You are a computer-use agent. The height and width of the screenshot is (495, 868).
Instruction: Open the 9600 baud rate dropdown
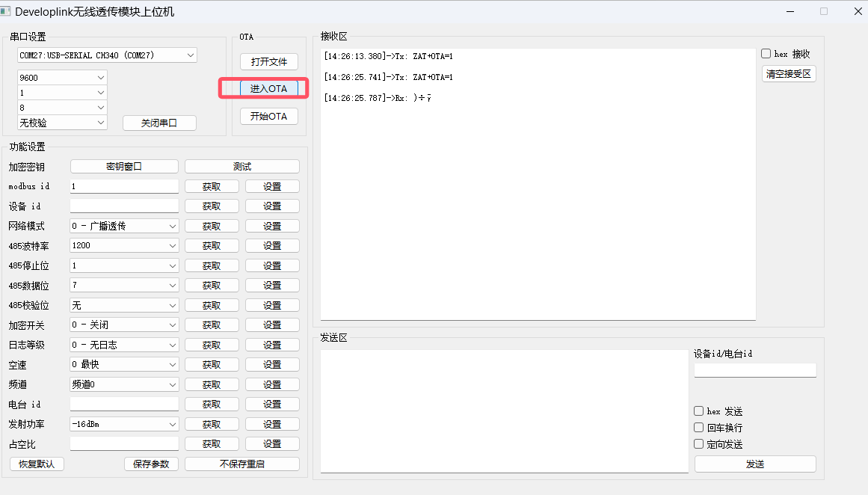pos(62,78)
